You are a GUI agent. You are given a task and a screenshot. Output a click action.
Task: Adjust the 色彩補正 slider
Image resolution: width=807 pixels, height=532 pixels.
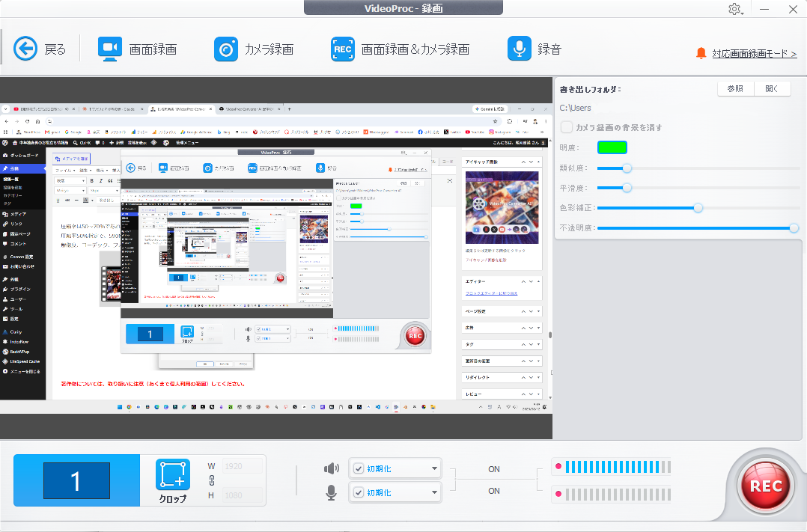pos(698,208)
